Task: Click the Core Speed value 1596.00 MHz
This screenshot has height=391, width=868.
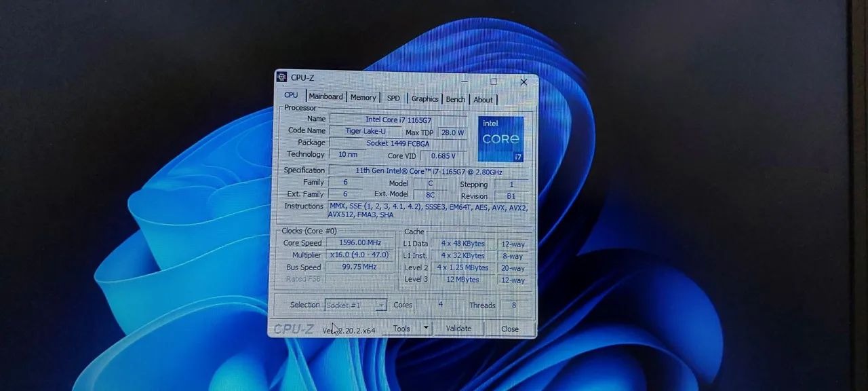Action: 360,243
